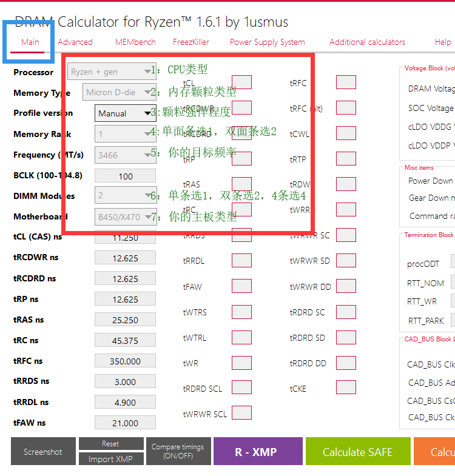Click the tRTP result box
The height and width of the screenshot is (476, 455).
346,158
